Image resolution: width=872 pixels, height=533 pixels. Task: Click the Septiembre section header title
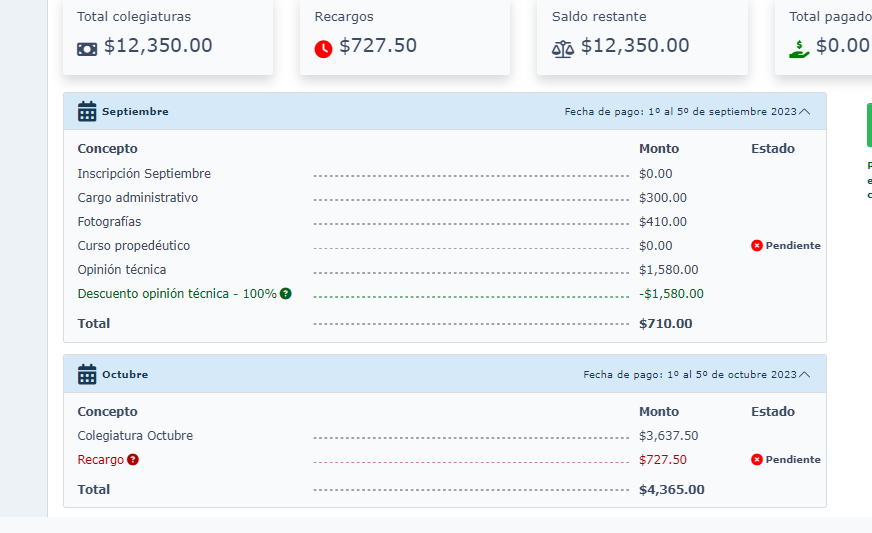coord(135,111)
